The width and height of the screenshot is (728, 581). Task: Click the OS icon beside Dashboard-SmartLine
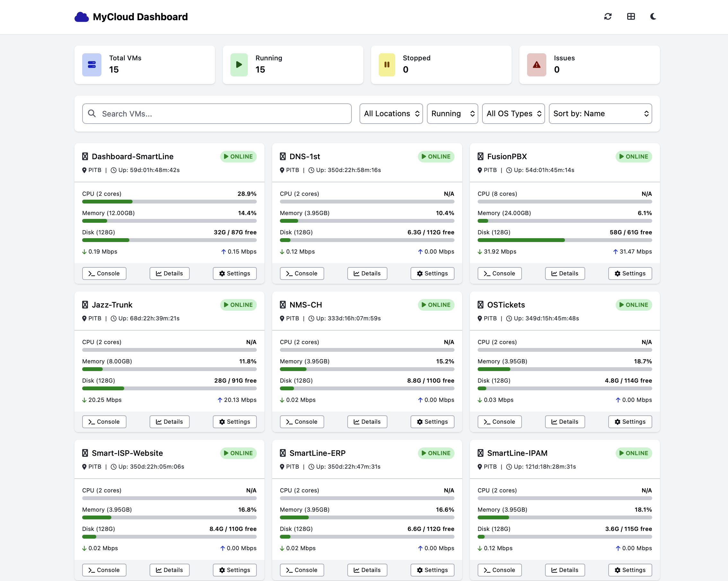(85, 156)
